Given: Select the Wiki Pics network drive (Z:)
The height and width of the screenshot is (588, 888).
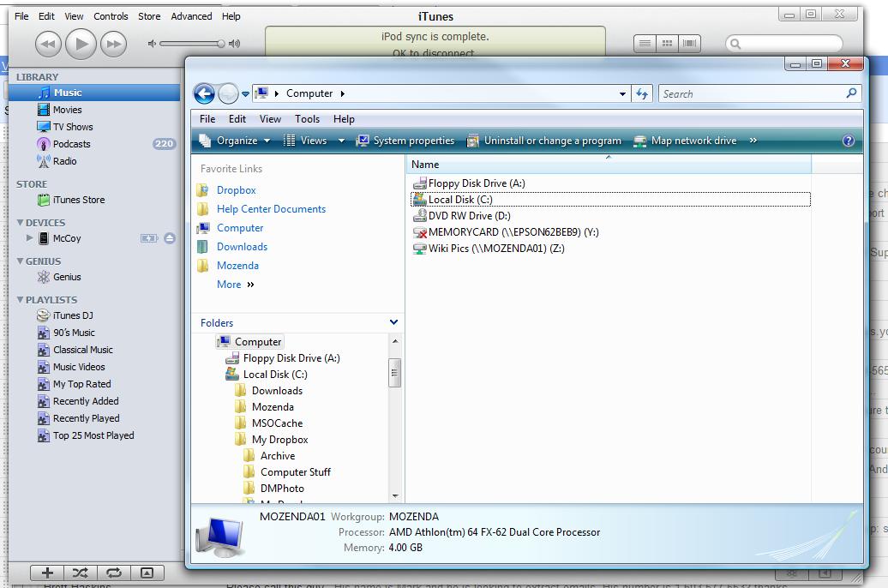Looking at the screenshot, I should [489, 248].
